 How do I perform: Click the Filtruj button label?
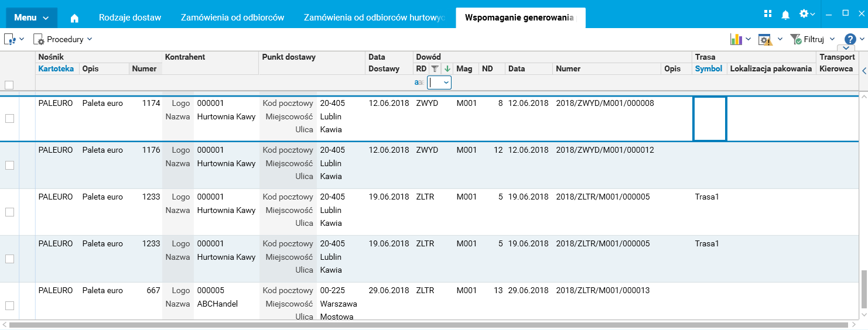coord(814,39)
